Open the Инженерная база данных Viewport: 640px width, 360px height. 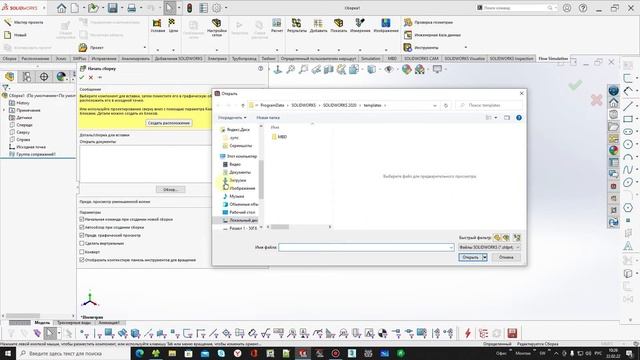point(433,35)
